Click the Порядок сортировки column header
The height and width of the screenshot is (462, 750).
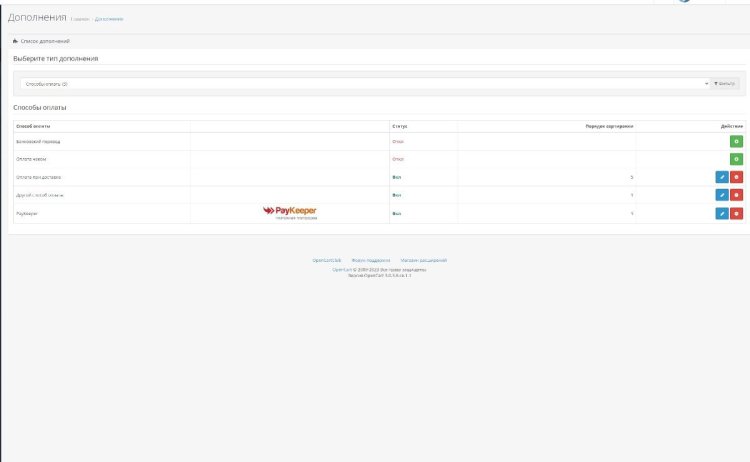click(x=609, y=126)
